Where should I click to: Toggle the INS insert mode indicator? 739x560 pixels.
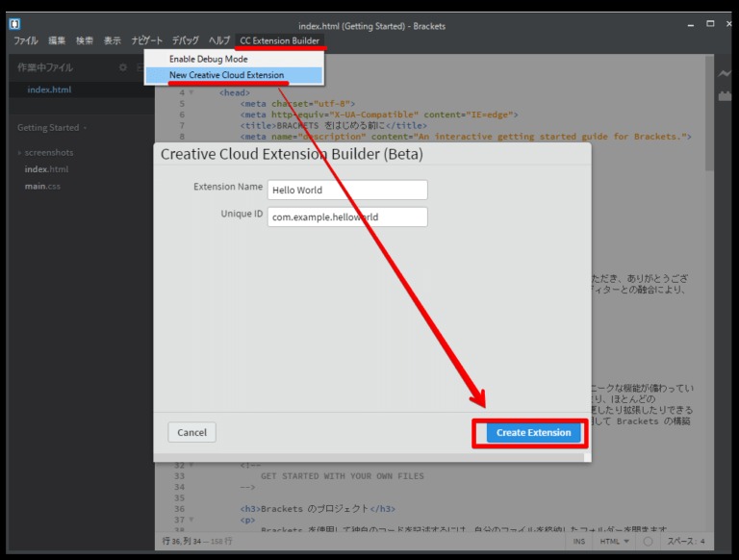579,542
